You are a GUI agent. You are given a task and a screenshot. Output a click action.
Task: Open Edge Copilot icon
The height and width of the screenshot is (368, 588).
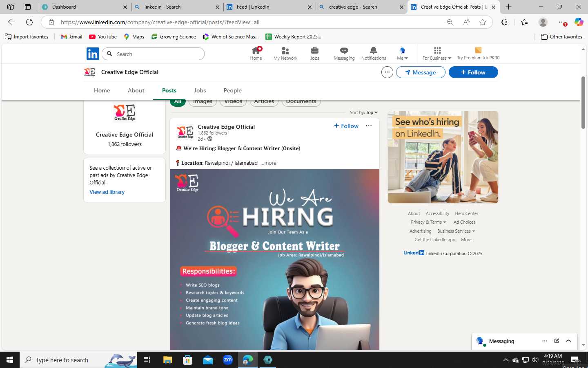[x=579, y=22]
